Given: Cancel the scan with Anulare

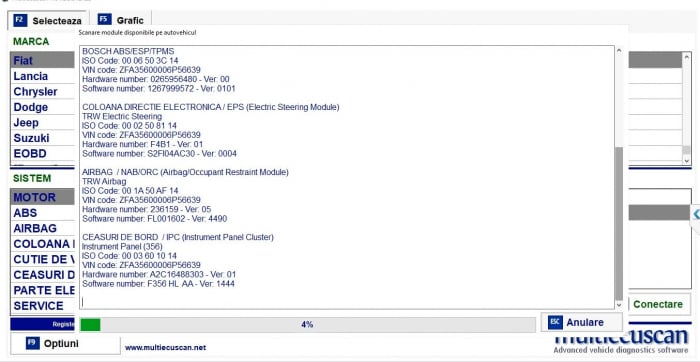Looking at the screenshot, I should pos(581,322).
